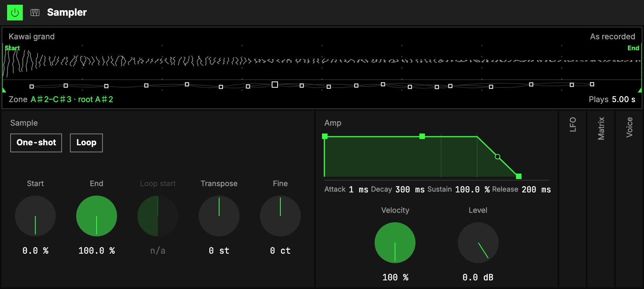644x289 pixels.
Task: Click the Transpose knob
Action: point(219,216)
